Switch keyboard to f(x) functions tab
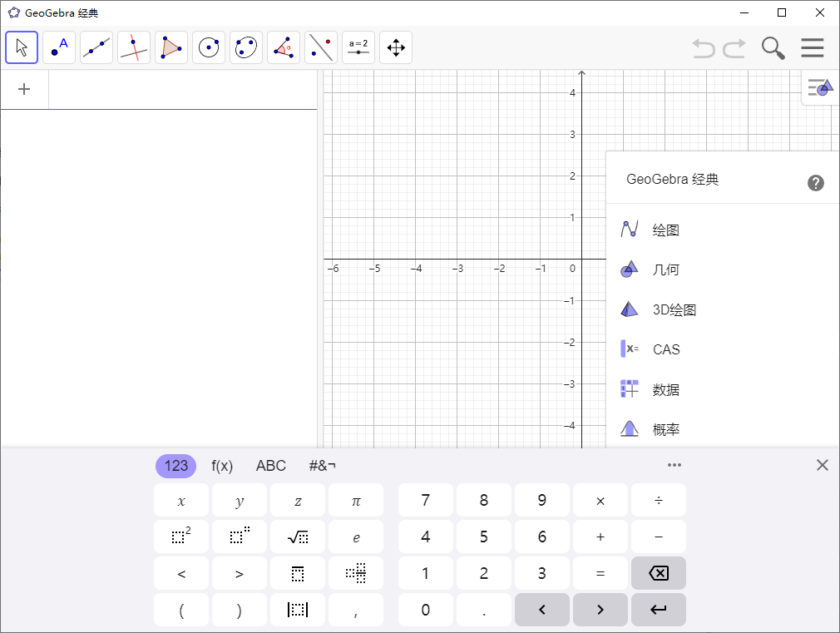840x633 pixels. pyautogui.click(x=222, y=466)
